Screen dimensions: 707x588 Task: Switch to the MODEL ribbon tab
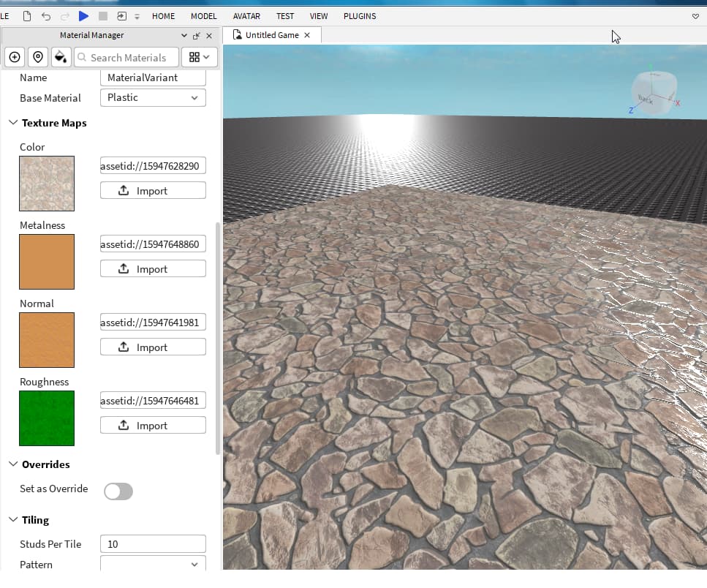(x=203, y=15)
